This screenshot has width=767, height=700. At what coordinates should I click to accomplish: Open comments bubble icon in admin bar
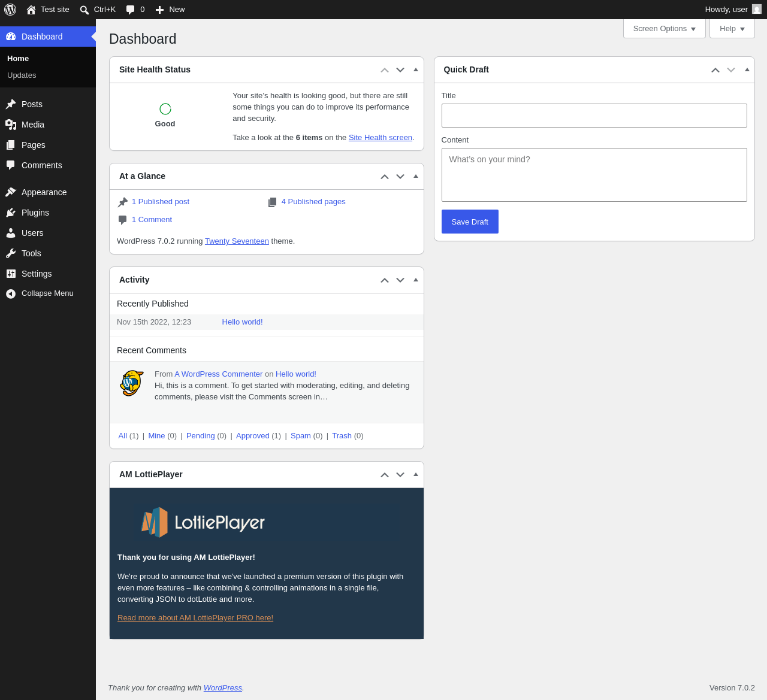(x=131, y=10)
